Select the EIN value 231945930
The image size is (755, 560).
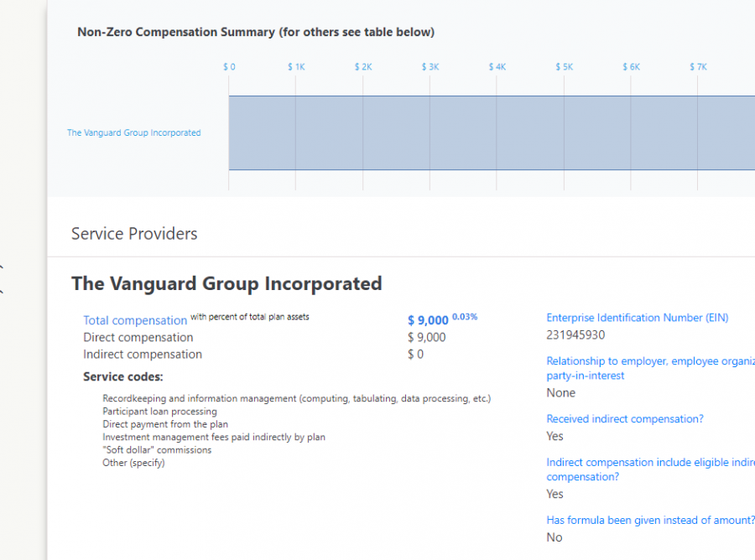(x=575, y=334)
